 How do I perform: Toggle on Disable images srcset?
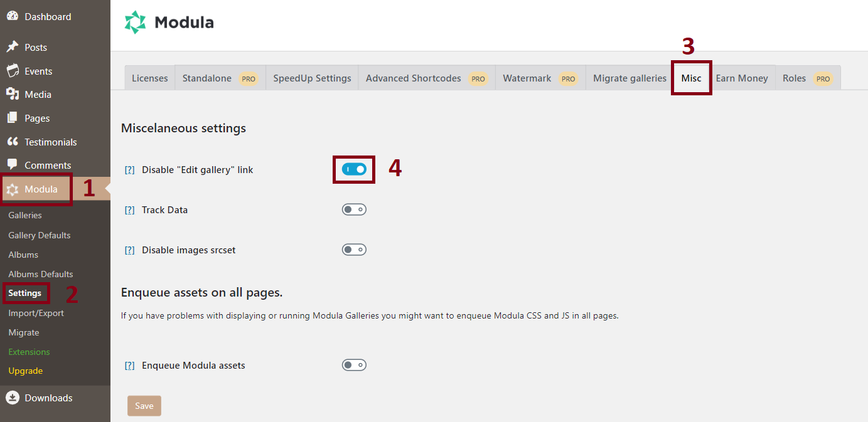tap(354, 249)
